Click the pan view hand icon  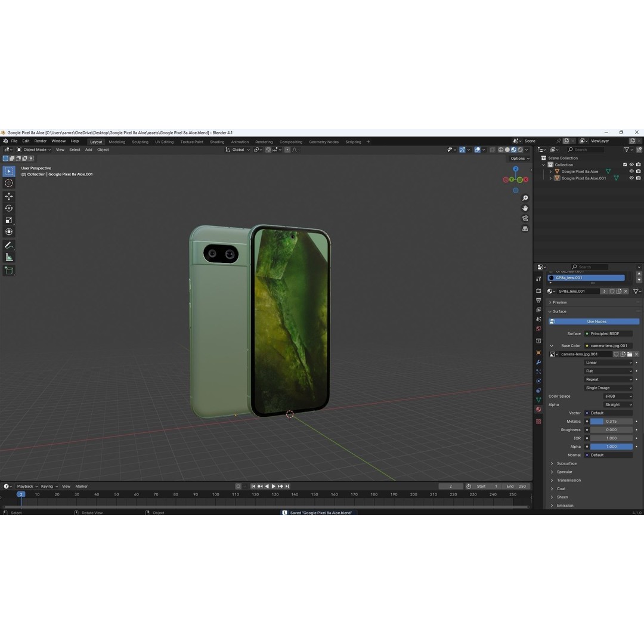pyautogui.click(x=525, y=208)
